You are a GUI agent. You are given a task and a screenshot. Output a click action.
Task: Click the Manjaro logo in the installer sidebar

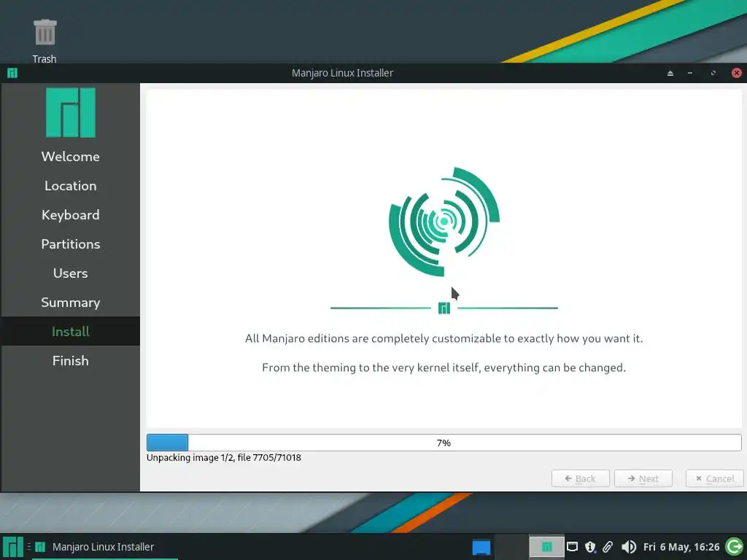[x=71, y=112]
